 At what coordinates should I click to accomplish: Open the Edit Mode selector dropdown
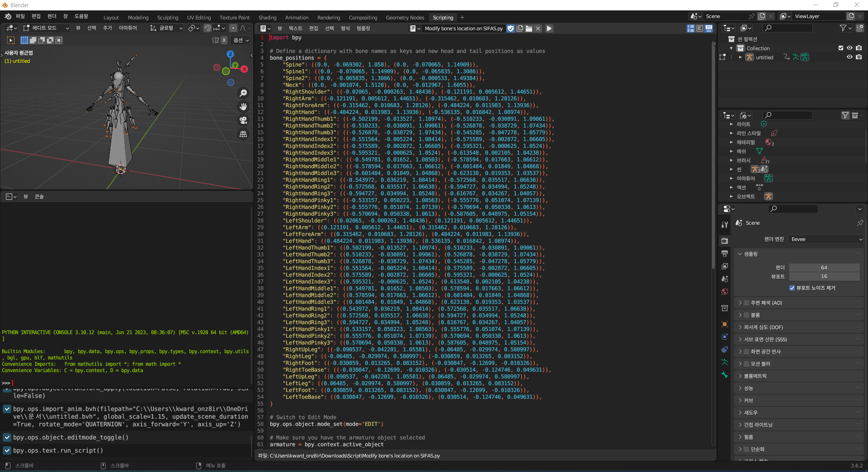pos(46,28)
